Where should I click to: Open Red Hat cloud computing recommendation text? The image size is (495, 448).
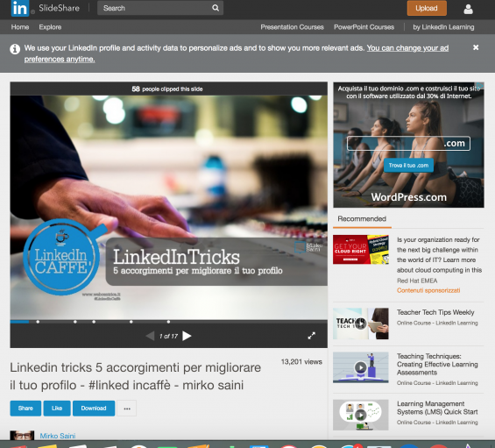click(439, 254)
